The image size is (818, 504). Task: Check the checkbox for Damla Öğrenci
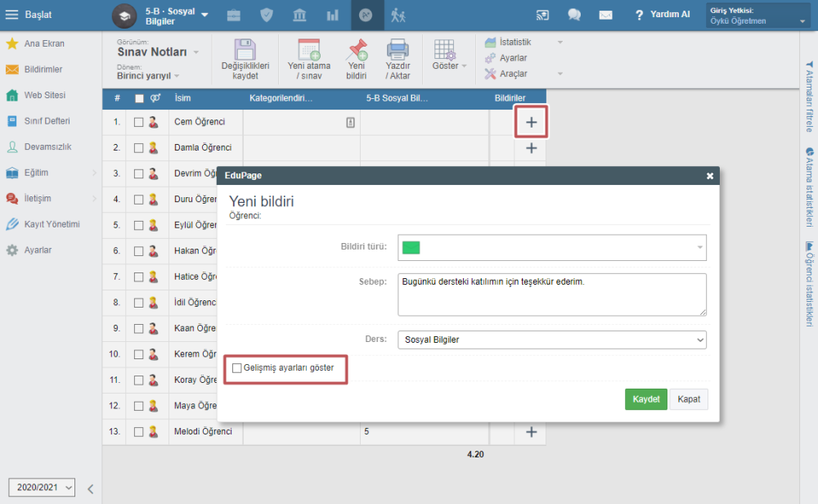[x=138, y=148]
